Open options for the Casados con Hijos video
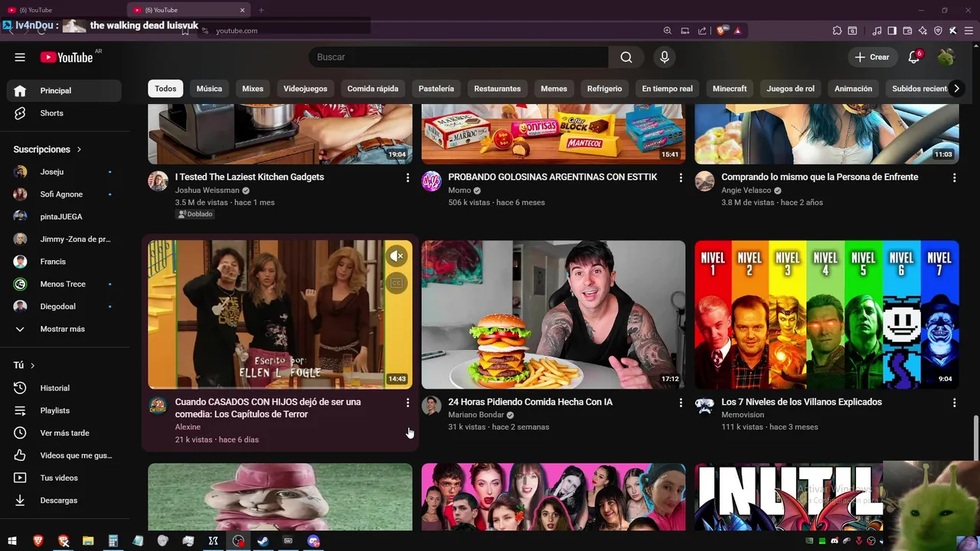The height and width of the screenshot is (551, 980). point(407,403)
